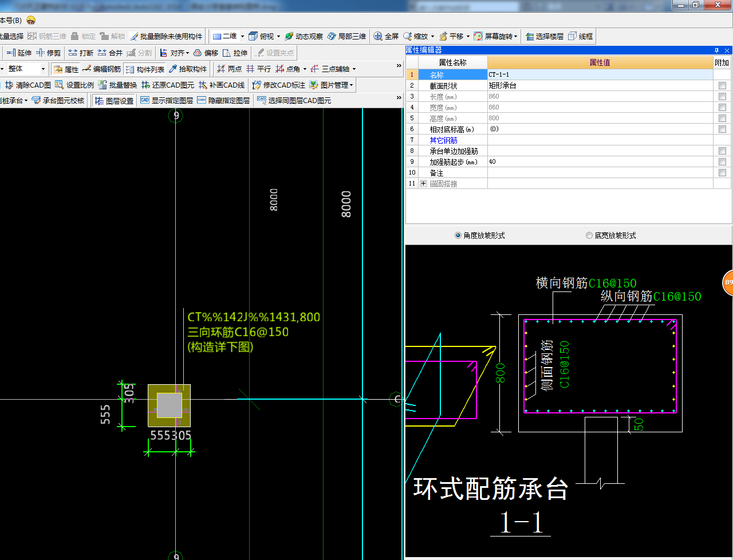Check 附加 box for 相对底标高 row
The width and height of the screenshot is (733, 560).
(x=722, y=129)
